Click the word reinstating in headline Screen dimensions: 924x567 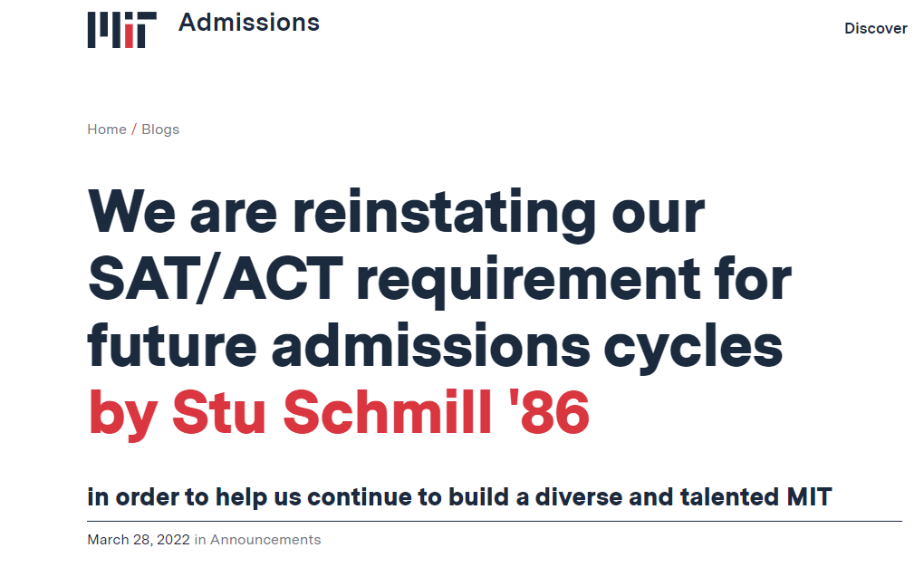[444, 214]
